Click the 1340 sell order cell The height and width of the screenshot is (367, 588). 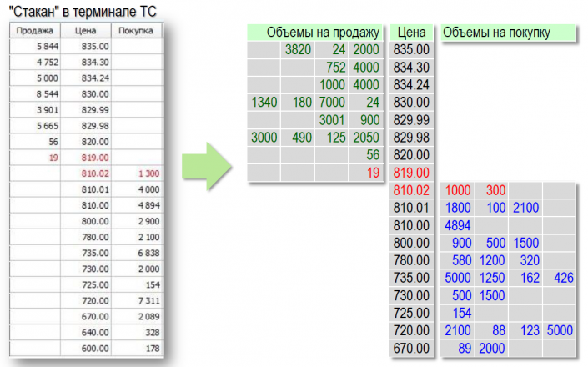(263, 102)
